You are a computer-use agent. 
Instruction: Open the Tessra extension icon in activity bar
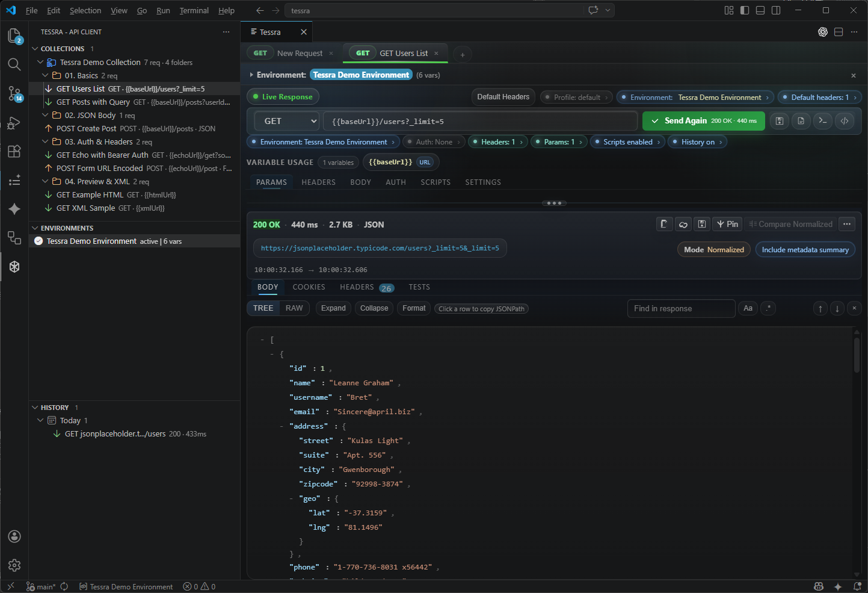point(14,267)
